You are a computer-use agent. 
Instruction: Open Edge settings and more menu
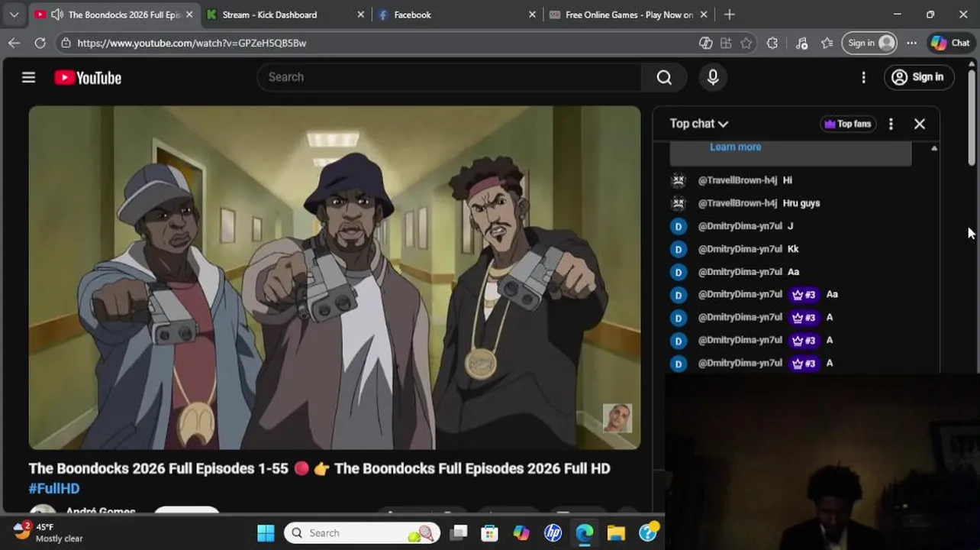point(911,43)
